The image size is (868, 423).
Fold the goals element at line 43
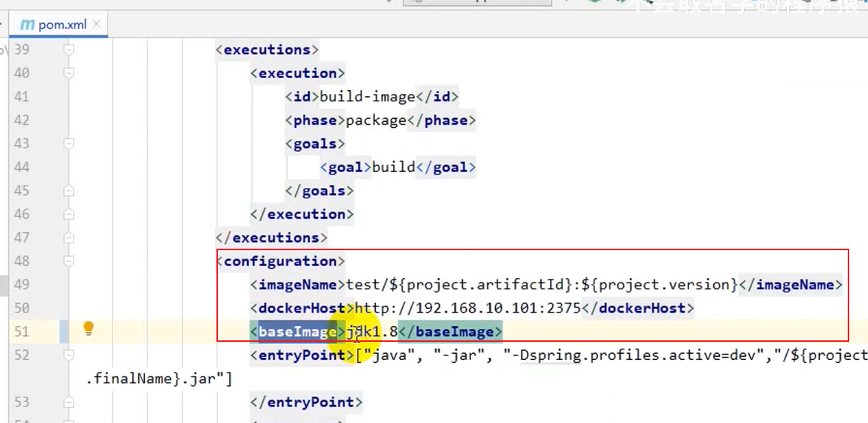(68, 144)
